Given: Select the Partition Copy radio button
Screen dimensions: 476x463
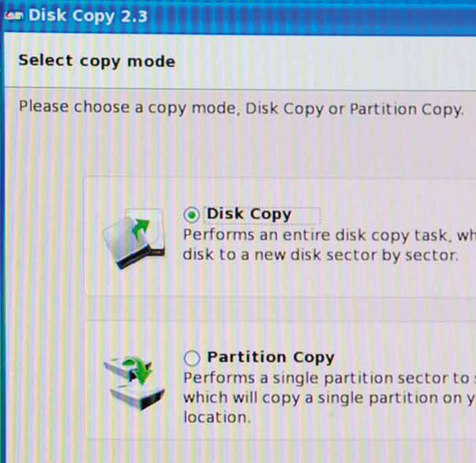Looking at the screenshot, I should pyautogui.click(x=192, y=358).
